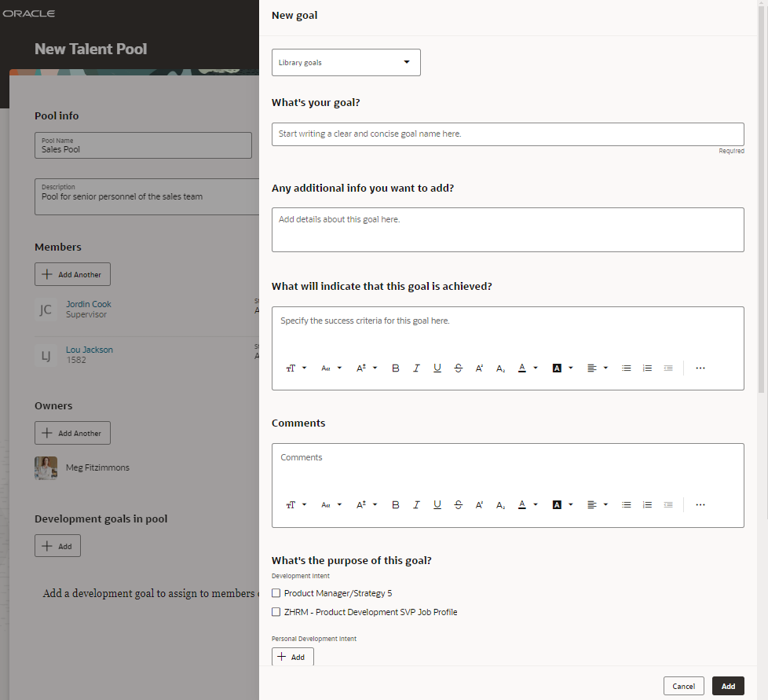Click the JC avatar for Jordin Cook
The width and height of the screenshot is (768, 700).
pos(46,310)
